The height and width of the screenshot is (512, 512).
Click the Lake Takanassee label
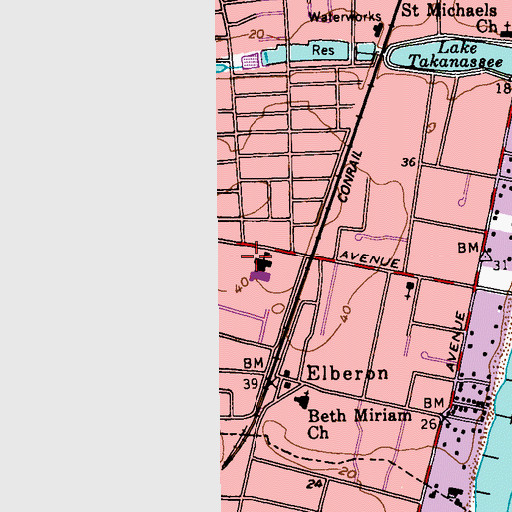click(x=456, y=55)
